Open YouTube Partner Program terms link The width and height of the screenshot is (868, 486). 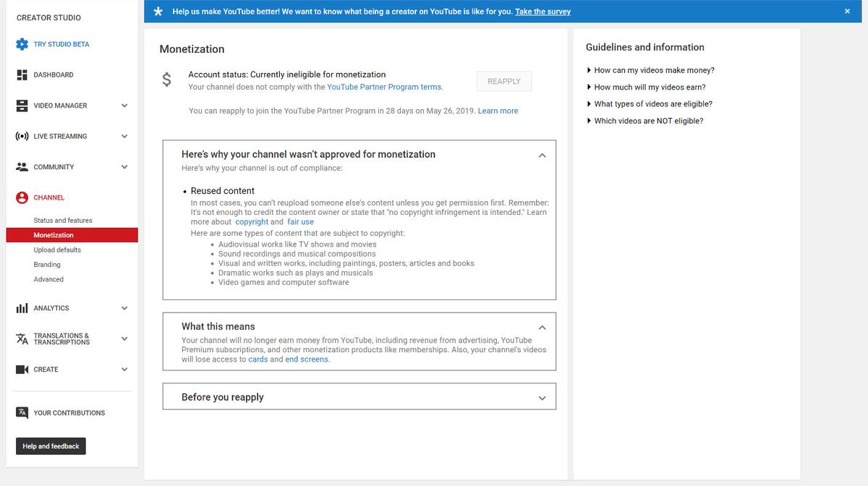click(x=384, y=87)
